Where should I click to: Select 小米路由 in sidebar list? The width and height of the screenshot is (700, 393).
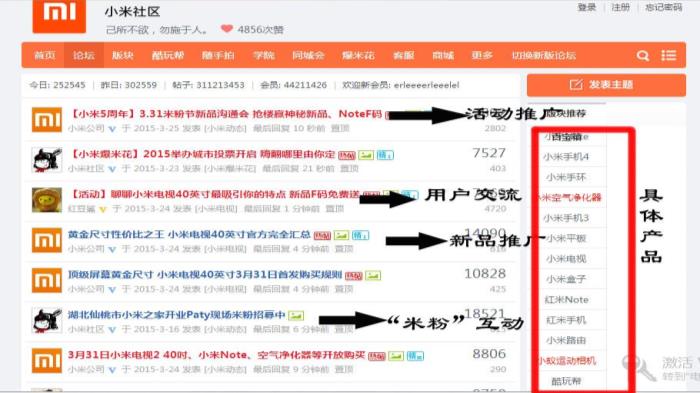tap(566, 340)
